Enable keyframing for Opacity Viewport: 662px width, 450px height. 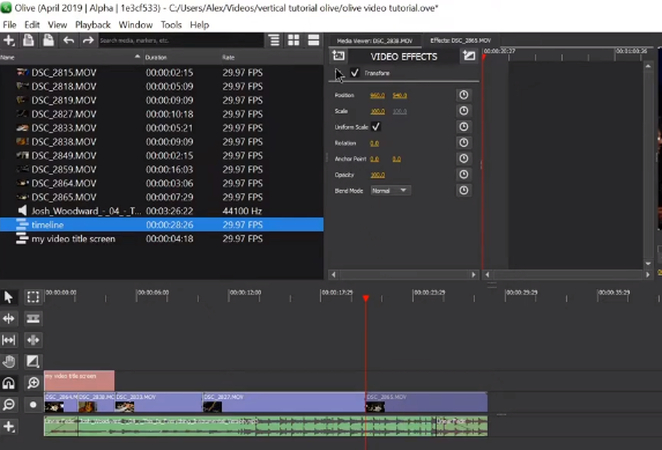click(x=464, y=175)
